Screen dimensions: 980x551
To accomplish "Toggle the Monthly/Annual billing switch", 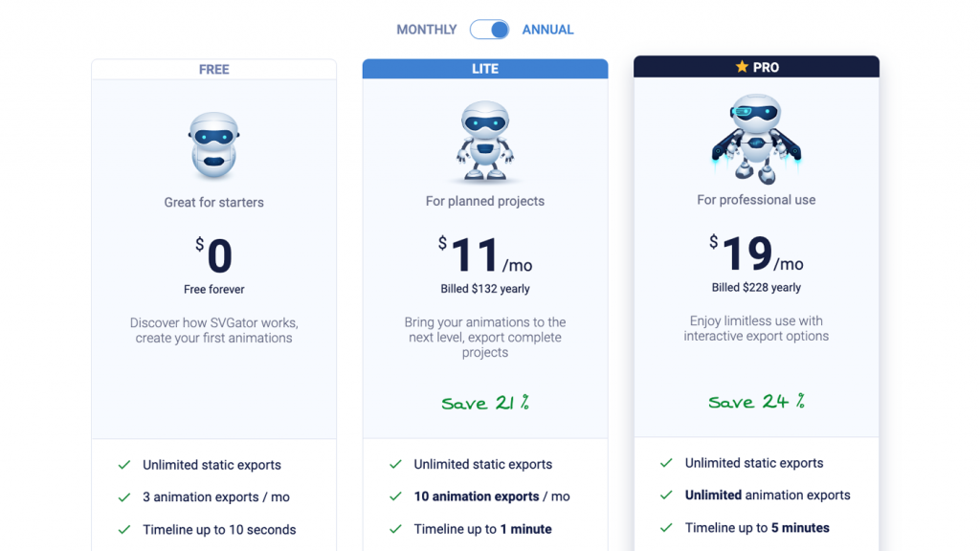I will point(489,30).
